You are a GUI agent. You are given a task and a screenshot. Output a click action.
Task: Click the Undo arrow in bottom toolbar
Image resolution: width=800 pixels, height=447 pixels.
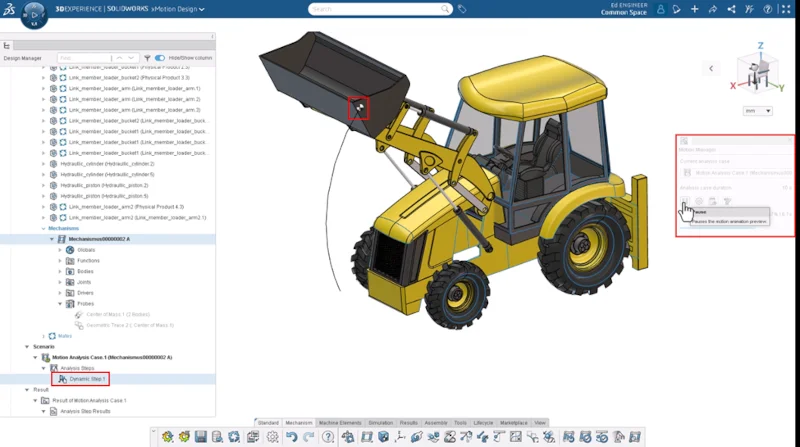tap(292, 437)
